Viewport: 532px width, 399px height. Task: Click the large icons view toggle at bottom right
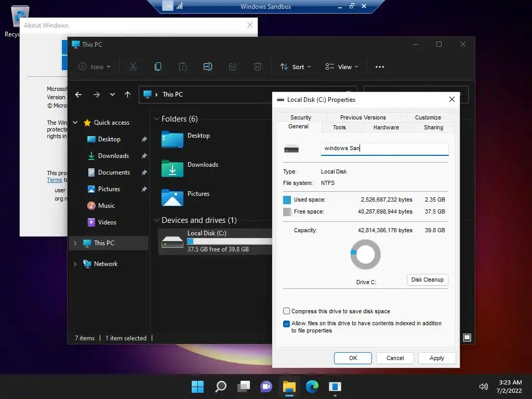click(x=467, y=338)
